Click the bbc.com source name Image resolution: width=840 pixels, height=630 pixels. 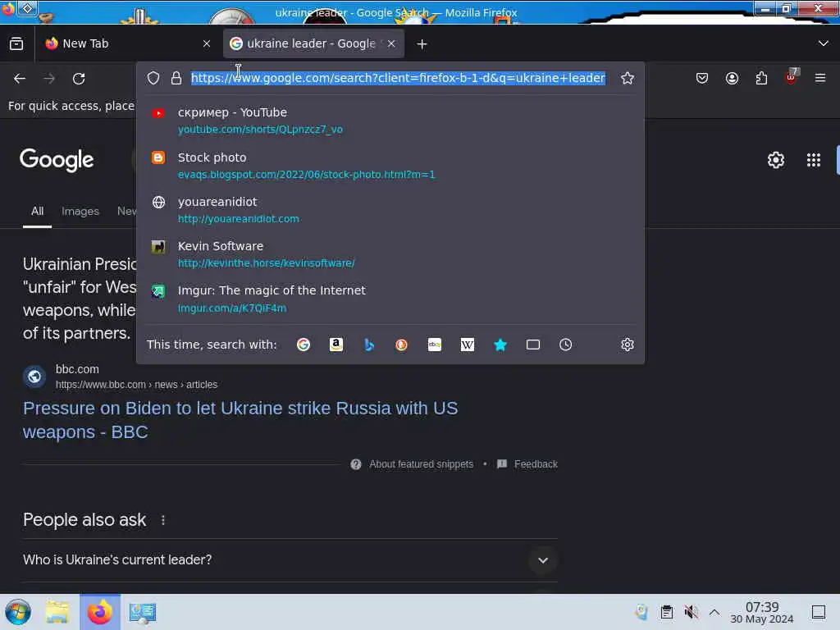(77, 369)
